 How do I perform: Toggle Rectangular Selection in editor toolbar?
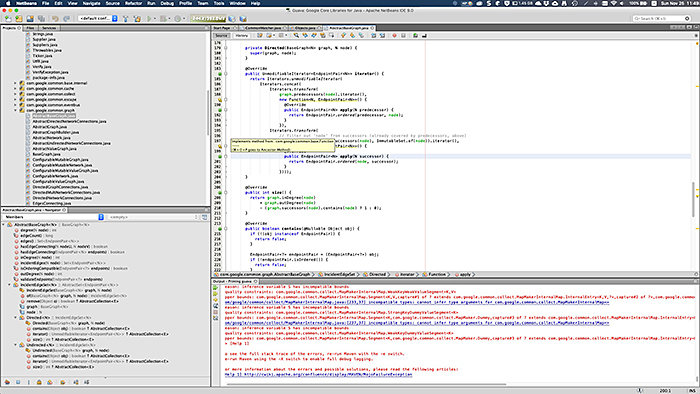[x=331, y=35]
